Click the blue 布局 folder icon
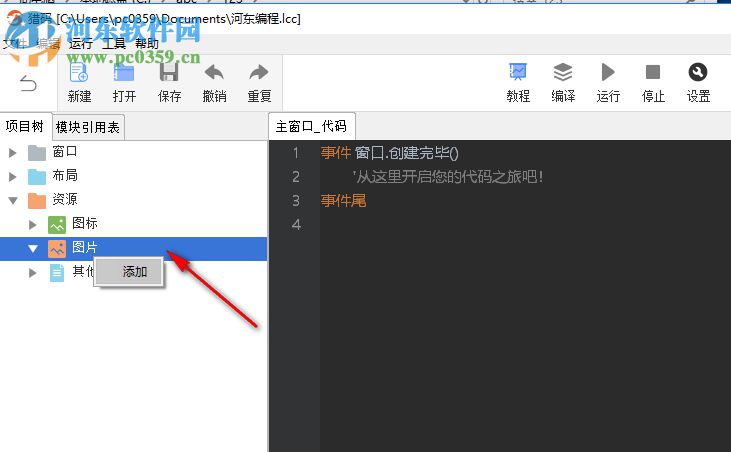The height and width of the screenshot is (452, 731). (x=37, y=177)
